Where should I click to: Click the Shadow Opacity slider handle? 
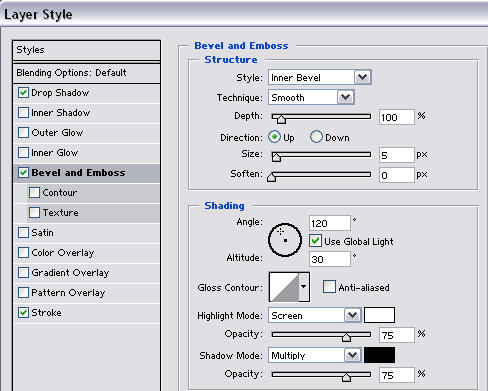click(346, 377)
